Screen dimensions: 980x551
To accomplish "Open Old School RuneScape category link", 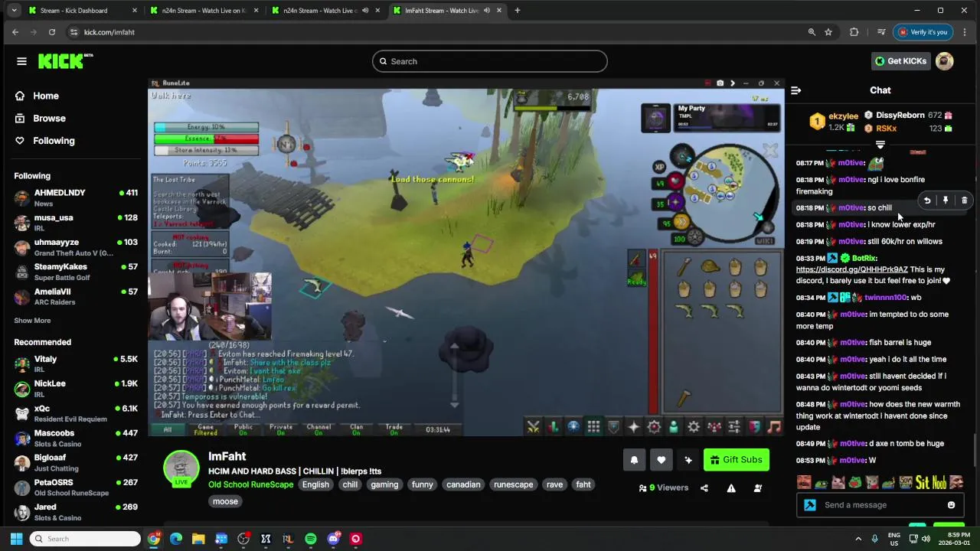I will point(250,484).
